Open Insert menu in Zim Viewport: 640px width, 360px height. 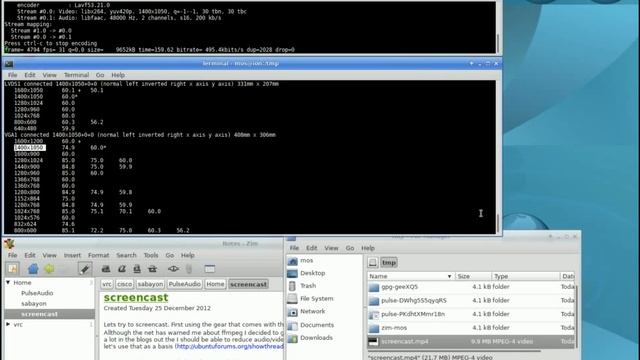click(72, 255)
